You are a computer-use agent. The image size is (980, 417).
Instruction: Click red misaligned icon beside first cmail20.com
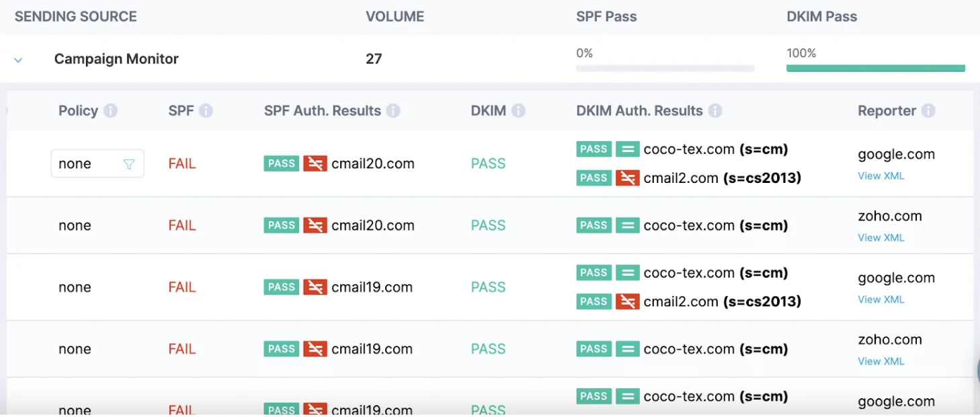pos(315,163)
